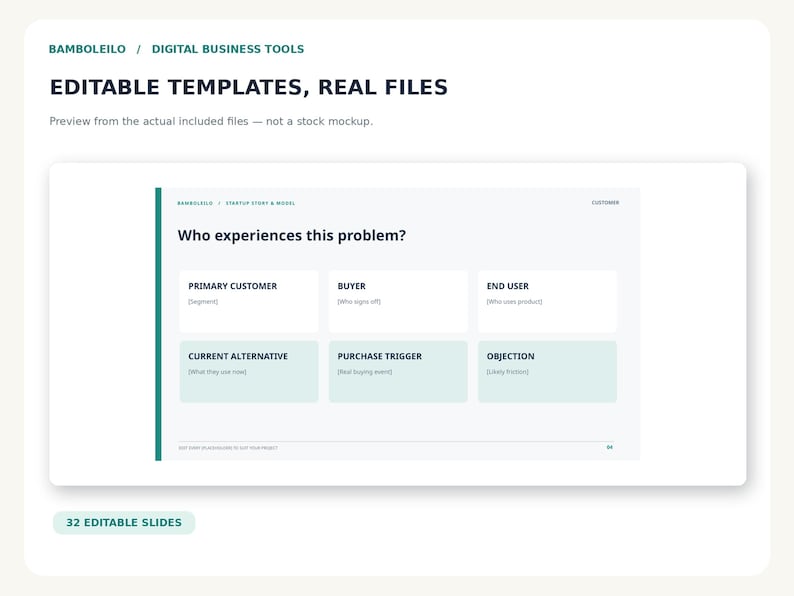This screenshot has width=794, height=596.
Task: Click the 32 EDITABLE SLIDES badge
Action: coord(124,523)
